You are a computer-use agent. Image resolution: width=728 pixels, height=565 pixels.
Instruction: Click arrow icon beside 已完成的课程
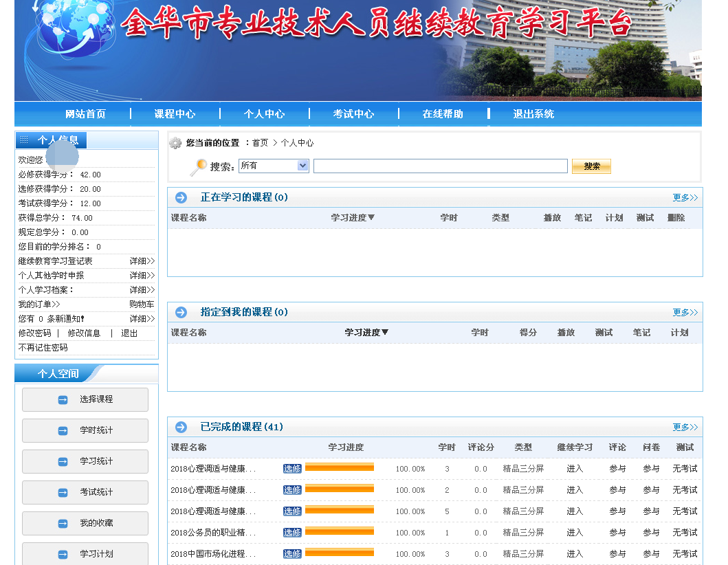pos(181,428)
